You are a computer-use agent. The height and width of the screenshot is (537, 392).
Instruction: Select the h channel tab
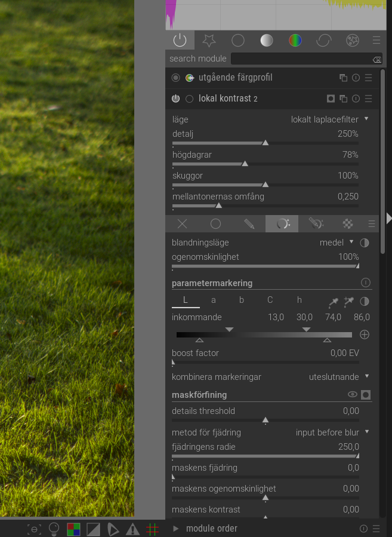[x=300, y=300]
